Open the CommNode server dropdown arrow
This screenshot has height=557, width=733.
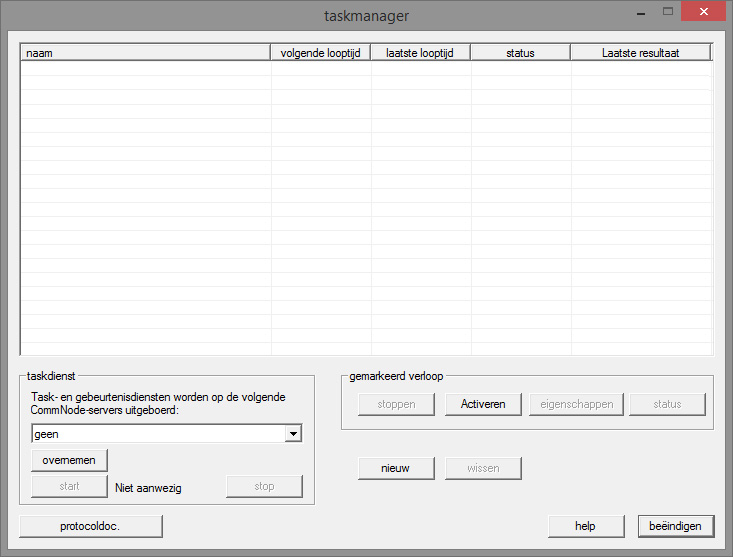coord(293,434)
